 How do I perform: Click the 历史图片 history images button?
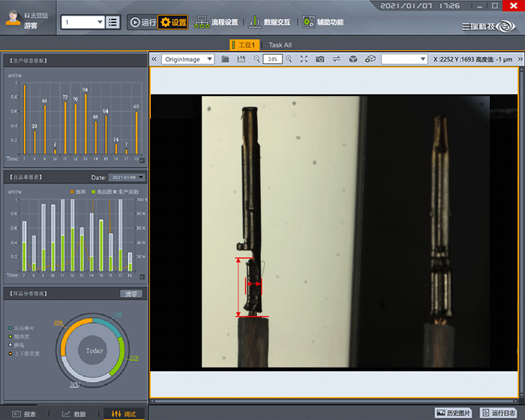point(453,412)
